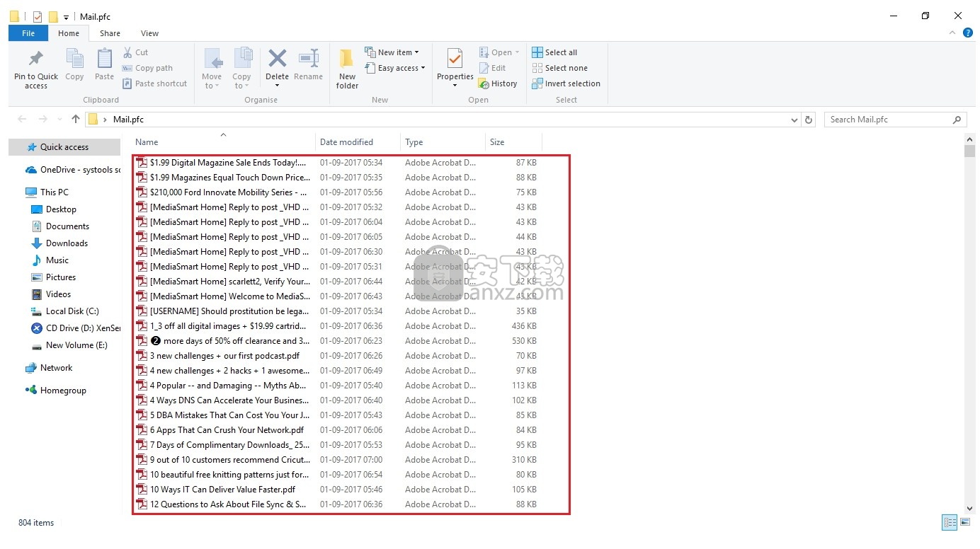Refresh the Mail.pfc folder view
The height and width of the screenshot is (549, 980).
pos(809,120)
